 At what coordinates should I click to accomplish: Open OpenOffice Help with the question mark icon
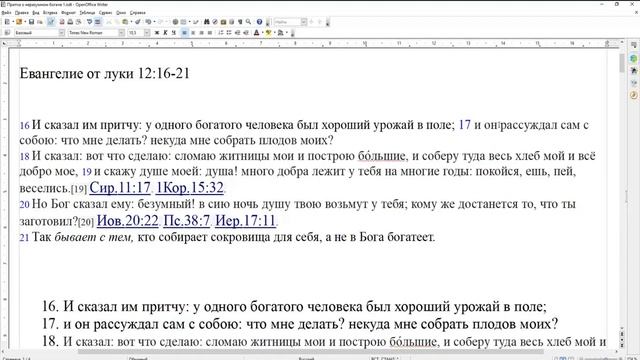[x=259, y=22]
